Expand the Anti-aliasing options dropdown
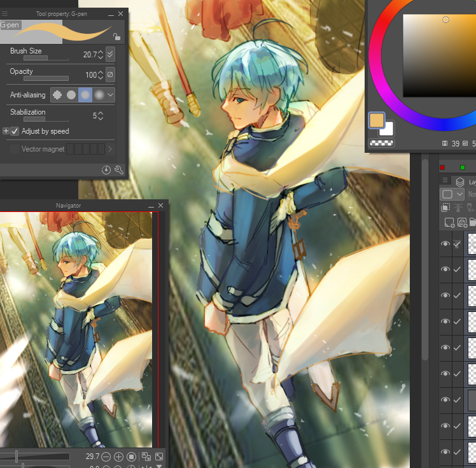 (x=111, y=95)
